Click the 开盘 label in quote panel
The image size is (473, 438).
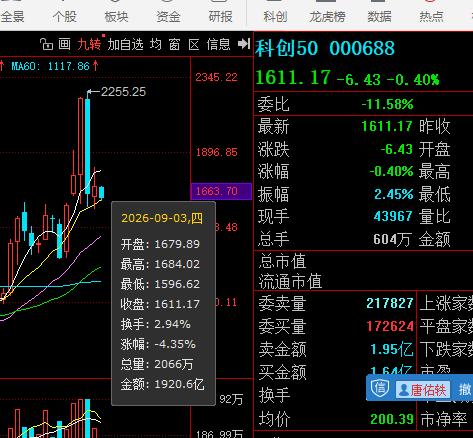tap(435, 149)
